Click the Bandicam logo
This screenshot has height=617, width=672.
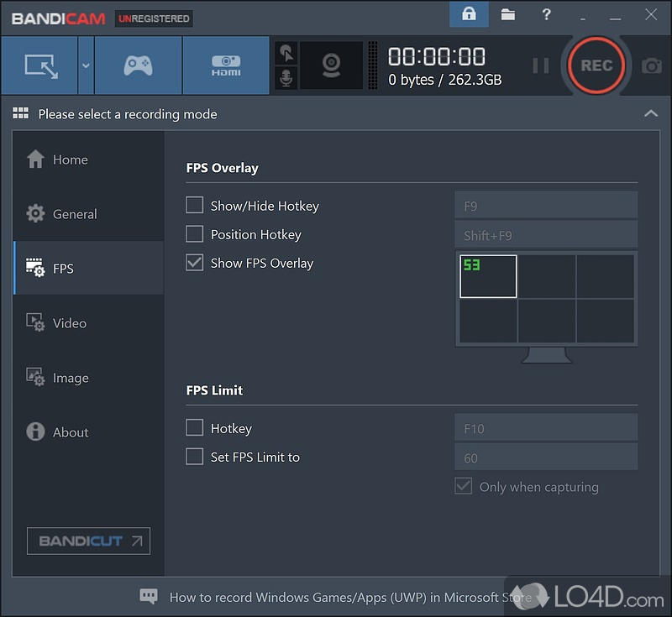click(x=58, y=18)
